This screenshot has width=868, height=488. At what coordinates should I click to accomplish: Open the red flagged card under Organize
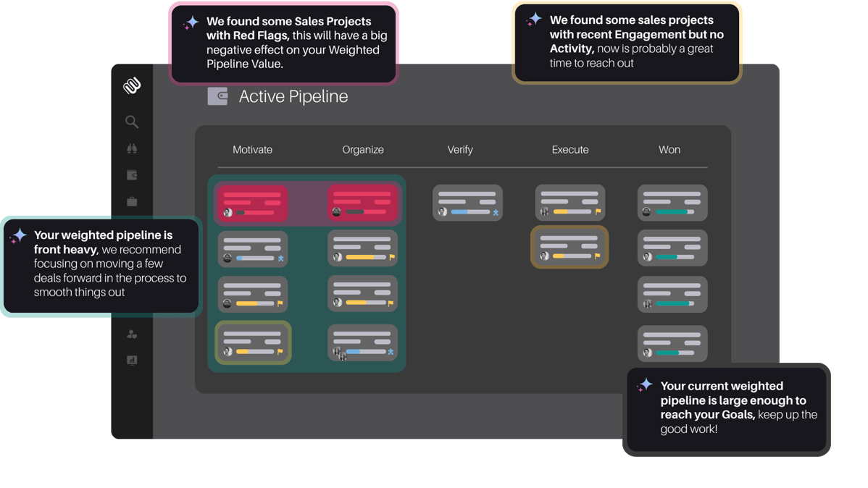(362, 203)
